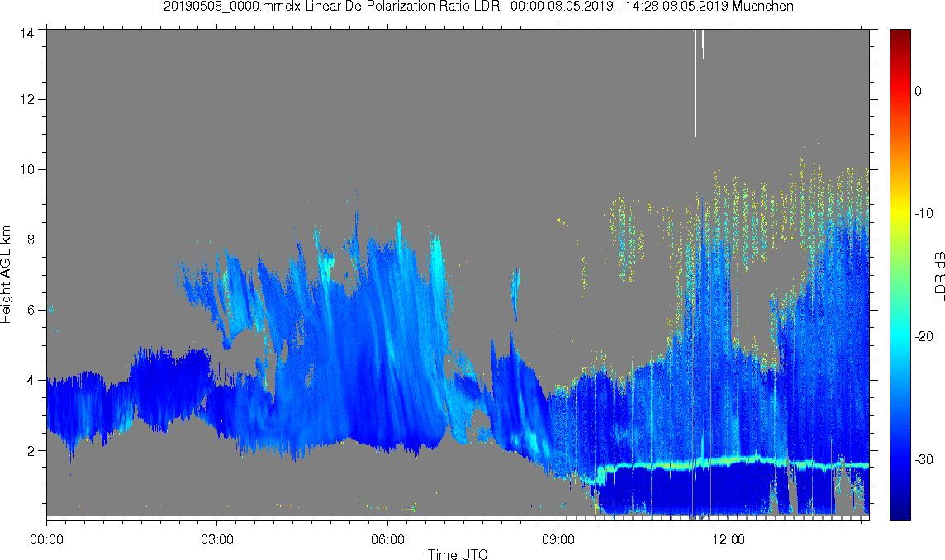Viewport: 945px width, 560px height.
Task: Click the height tick label '14'
Action: click(26, 33)
